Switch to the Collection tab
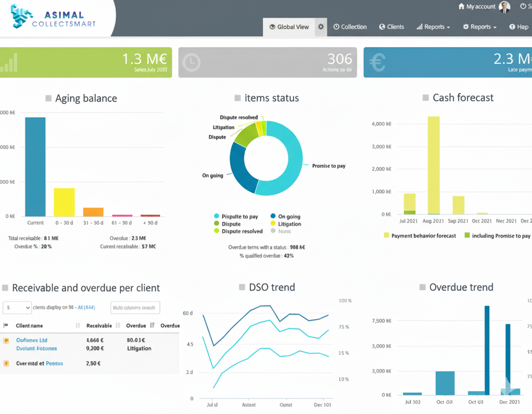The width and height of the screenshot is (532, 414). coord(350,27)
